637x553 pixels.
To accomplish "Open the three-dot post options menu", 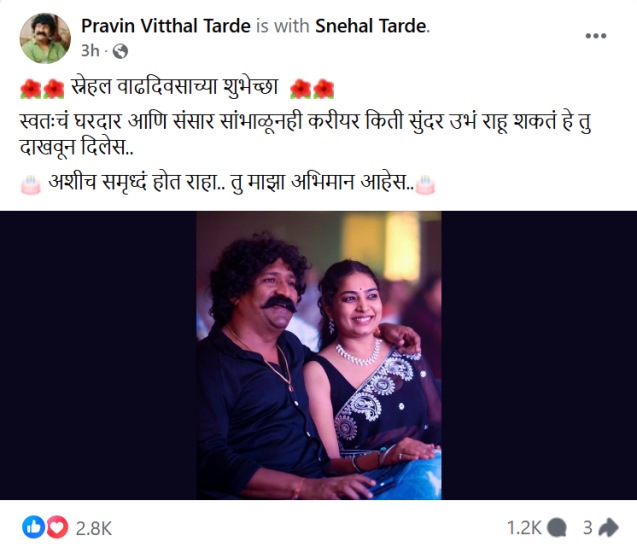I will pyautogui.click(x=596, y=36).
